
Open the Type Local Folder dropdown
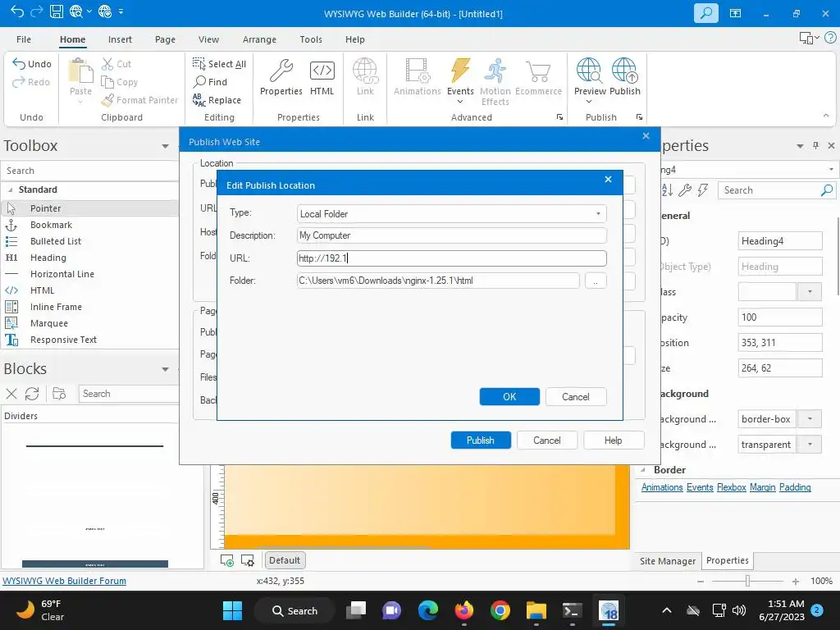(598, 214)
